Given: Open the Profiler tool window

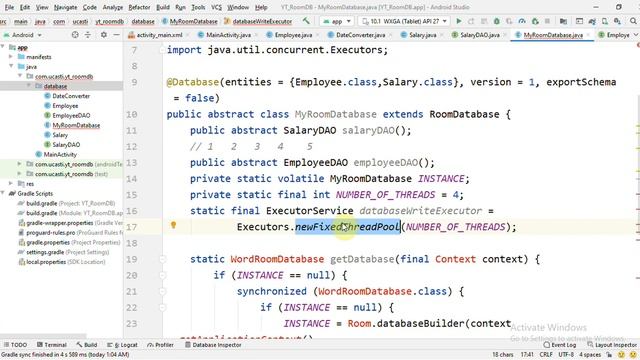Looking at the screenshot, I should 160,345.
